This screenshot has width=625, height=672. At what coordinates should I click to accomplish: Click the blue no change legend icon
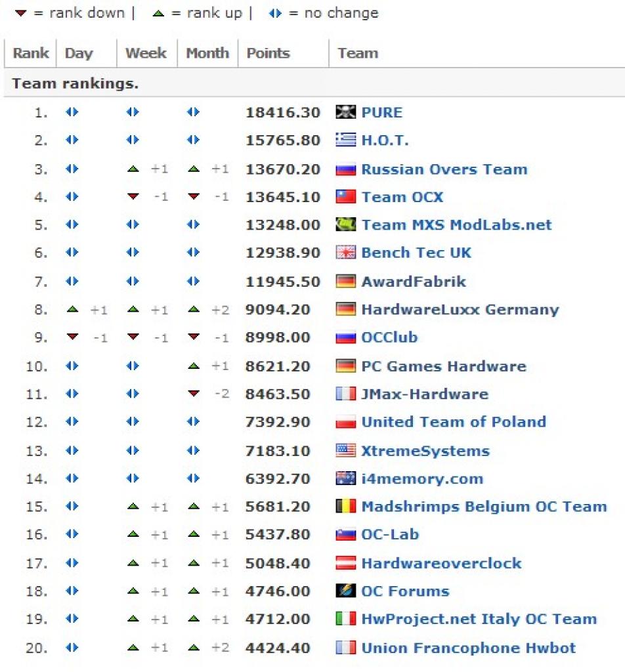[x=275, y=13]
